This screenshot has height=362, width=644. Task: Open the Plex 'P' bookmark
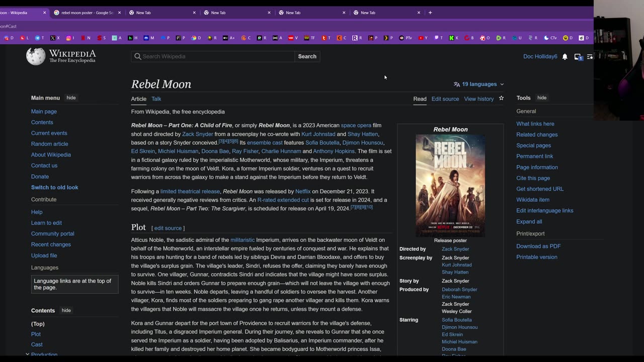388,38
